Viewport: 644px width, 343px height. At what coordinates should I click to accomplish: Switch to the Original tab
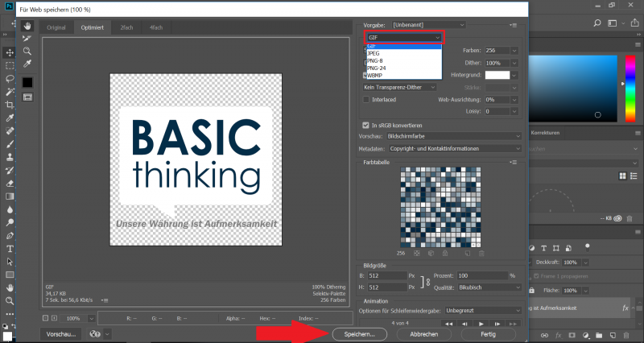(x=56, y=27)
